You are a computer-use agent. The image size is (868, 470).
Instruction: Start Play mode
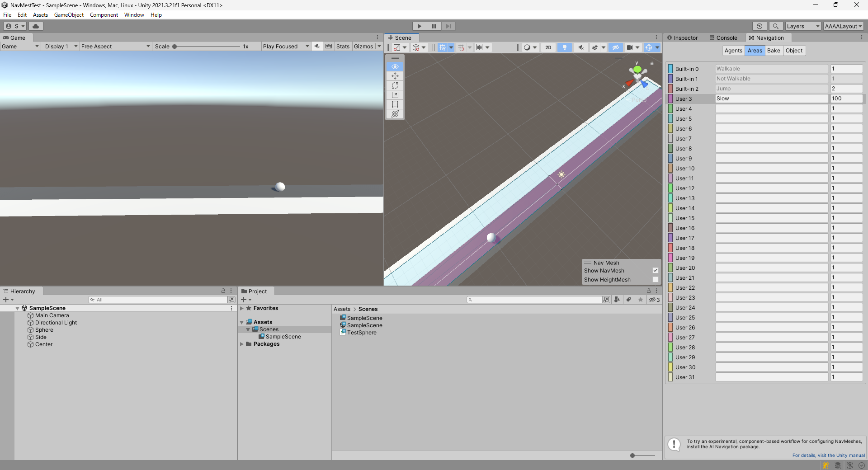click(420, 26)
